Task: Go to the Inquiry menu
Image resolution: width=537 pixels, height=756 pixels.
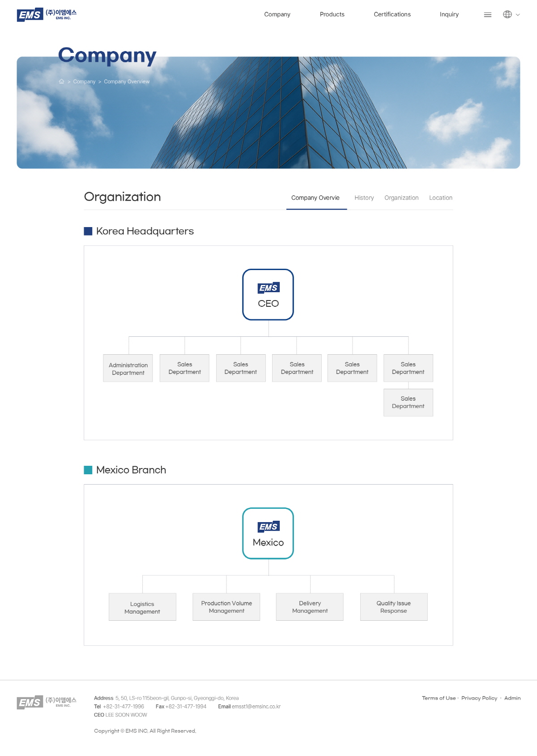Action: (x=449, y=14)
